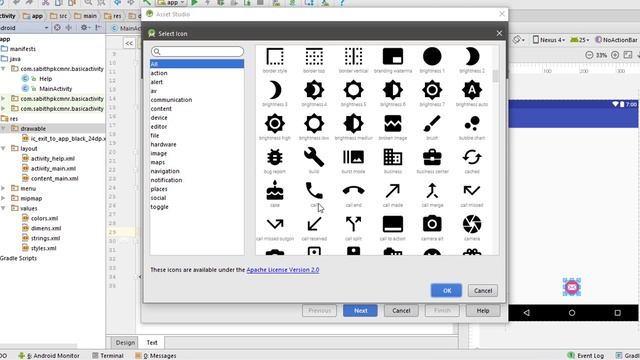This screenshot has height=360, width=640.
Task: Confirm icon selection with OK
Action: click(x=446, y=291)
